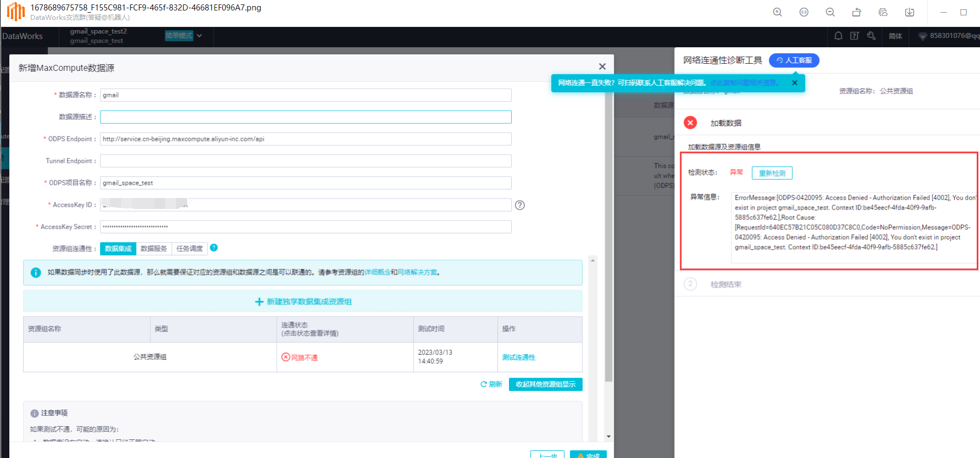Click the rotate image icon in viewer toolbar
The width and height of the screenshot is (980, 458).
[857, 12]
